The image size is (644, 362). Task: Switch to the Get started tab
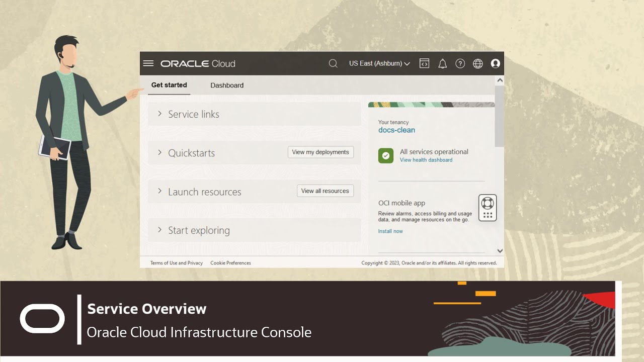pos(169,85)
